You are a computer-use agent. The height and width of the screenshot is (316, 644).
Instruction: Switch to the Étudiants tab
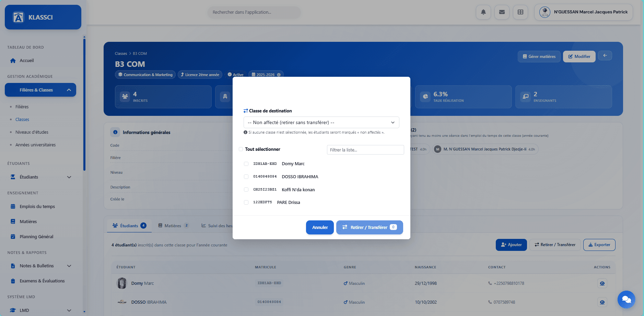click(x=129, y=226)
